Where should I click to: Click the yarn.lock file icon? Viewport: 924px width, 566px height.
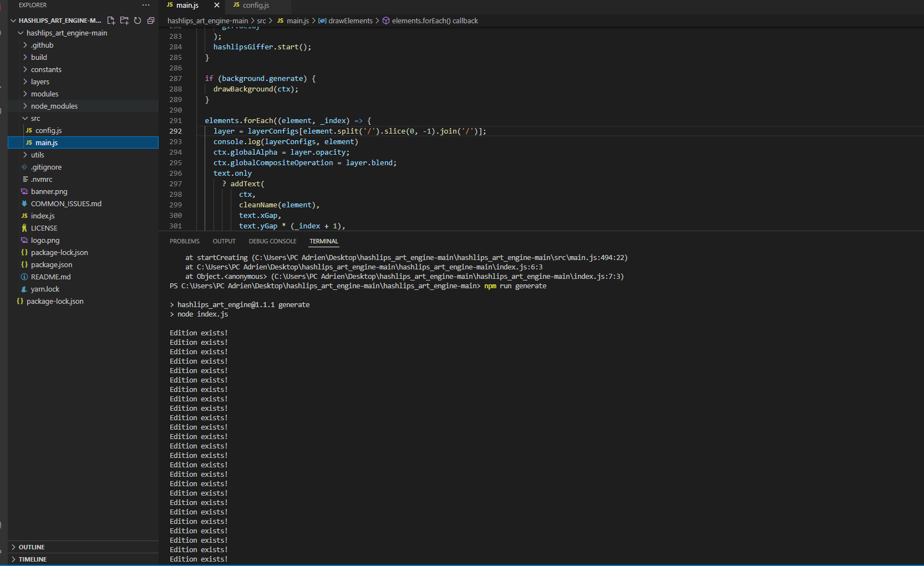[24, 289]
